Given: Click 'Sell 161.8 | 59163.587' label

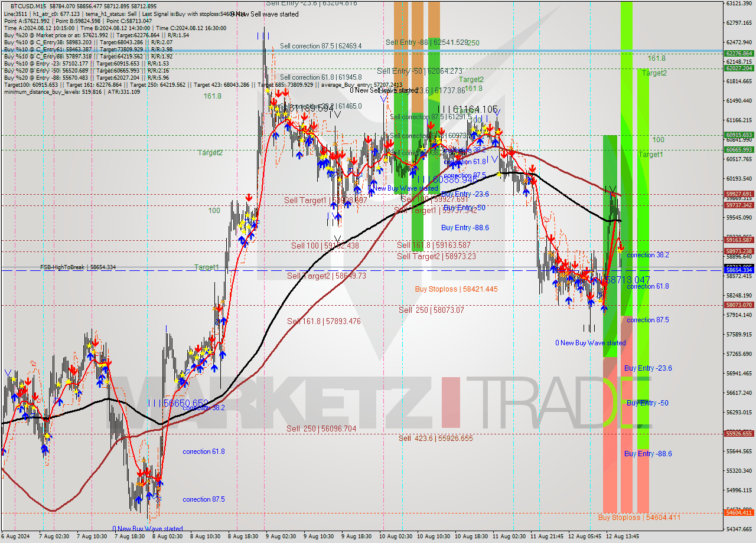Looking at the screenshot, I should 434,245.
